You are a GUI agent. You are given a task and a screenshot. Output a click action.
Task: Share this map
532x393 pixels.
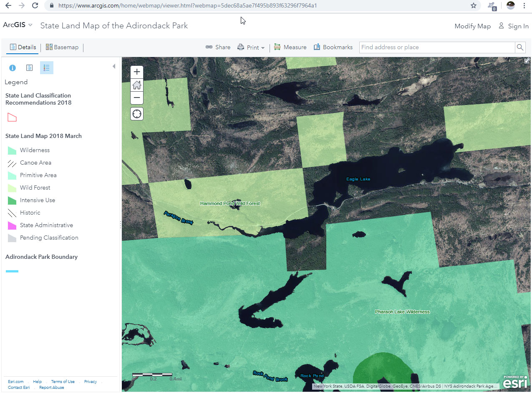(218, 47)
